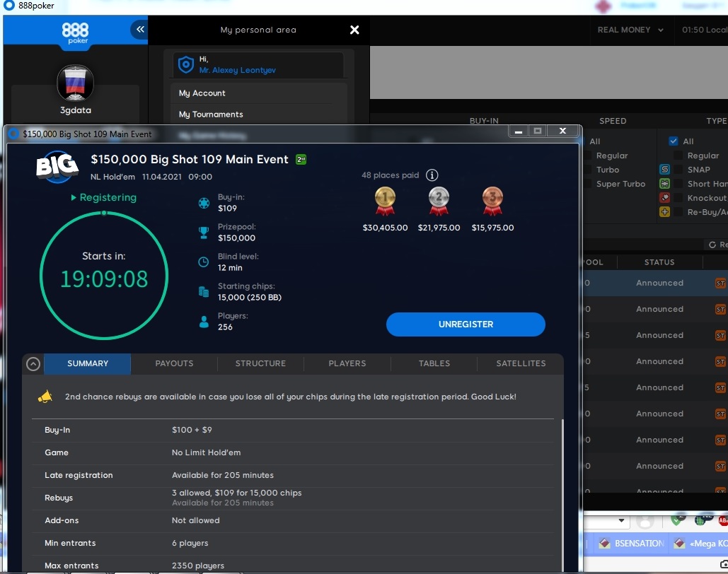Enable the SNAP type filter checkbox

pos(678,170)
